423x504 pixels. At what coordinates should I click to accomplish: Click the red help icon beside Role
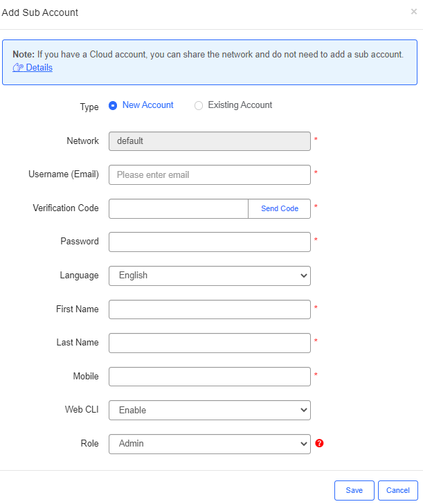[x=319, y=443]
